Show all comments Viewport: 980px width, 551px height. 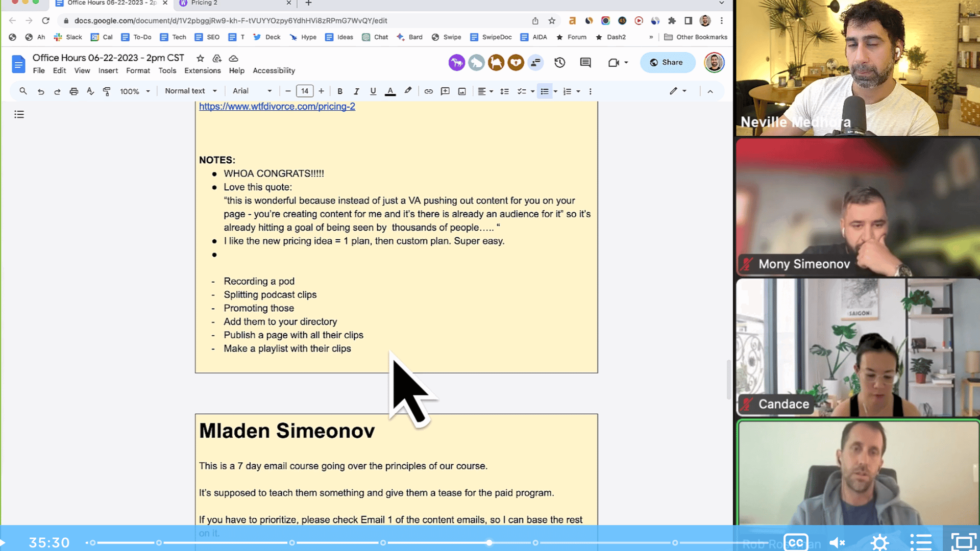pyautogui.click(x=585, y=62)
